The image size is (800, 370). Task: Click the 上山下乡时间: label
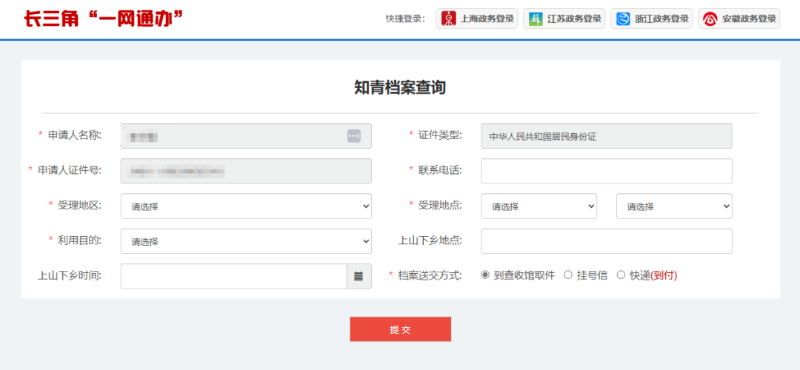coord(70,276)
